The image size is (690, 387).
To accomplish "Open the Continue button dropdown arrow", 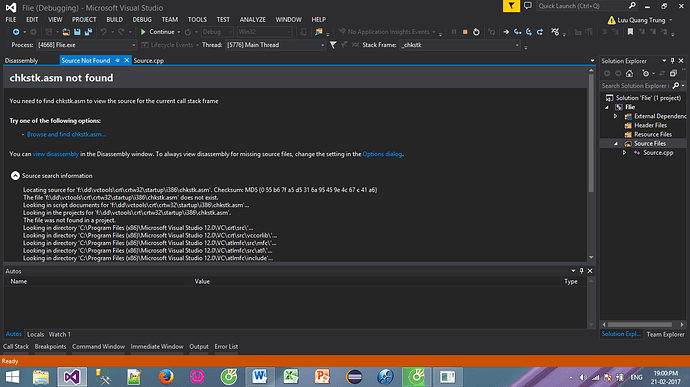I will (x=179, y=32).
